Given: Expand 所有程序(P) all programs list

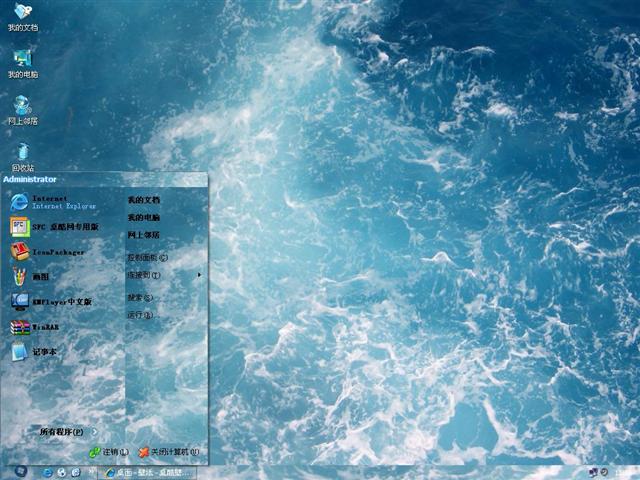Looking at the screenshot, I should [x=68, y=432].
